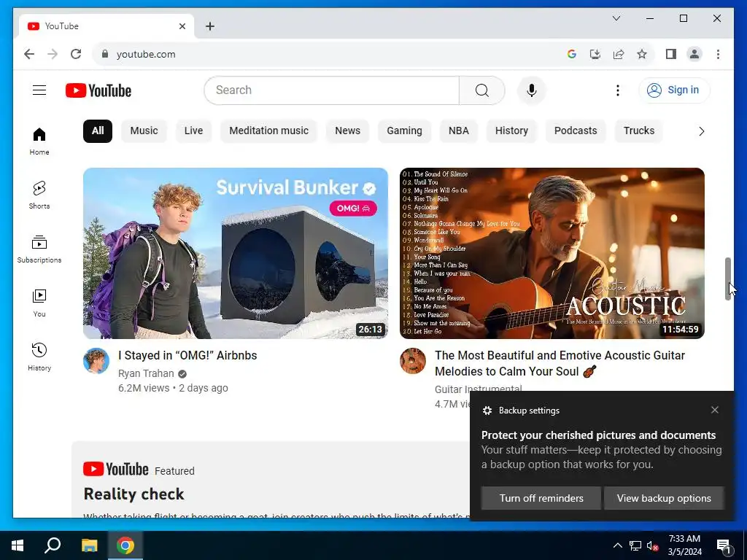Click the Acoustic guitar video thumbnail
The height and width of the screenshot is (560, 747).
click(551, 253)
